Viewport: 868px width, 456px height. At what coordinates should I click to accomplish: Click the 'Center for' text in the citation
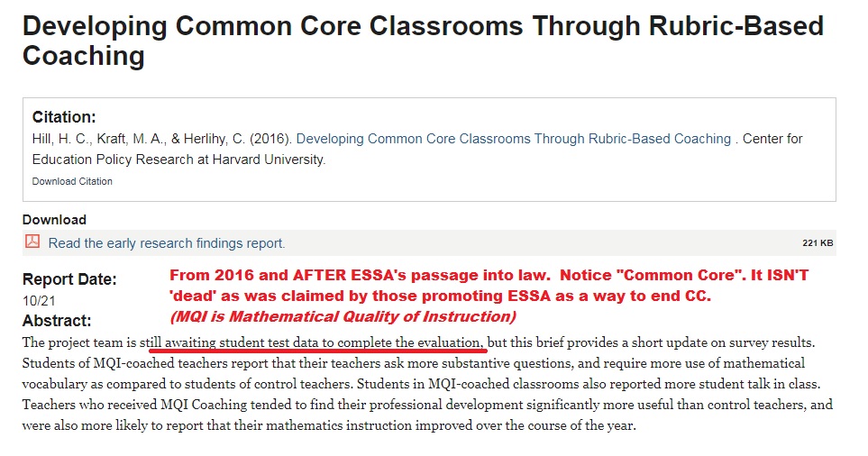point(772,139)
